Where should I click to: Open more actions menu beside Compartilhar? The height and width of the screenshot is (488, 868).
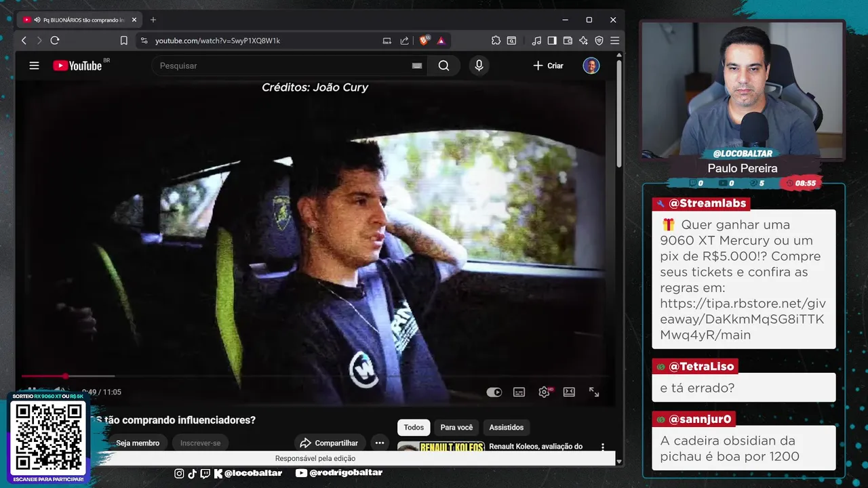coord(380,443)
